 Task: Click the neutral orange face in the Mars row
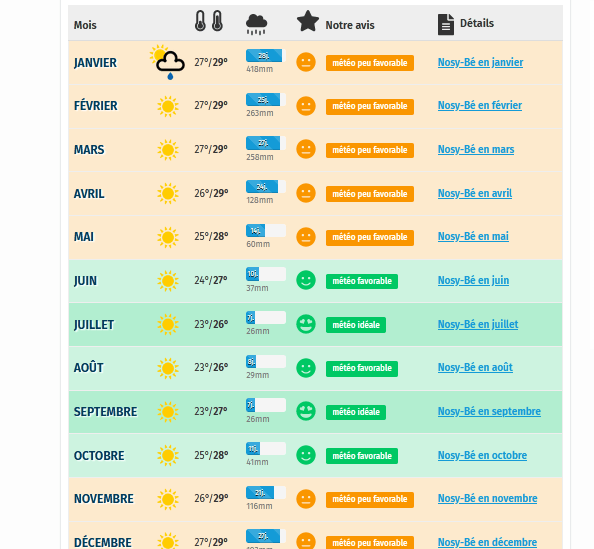click(x=306, y=149)
